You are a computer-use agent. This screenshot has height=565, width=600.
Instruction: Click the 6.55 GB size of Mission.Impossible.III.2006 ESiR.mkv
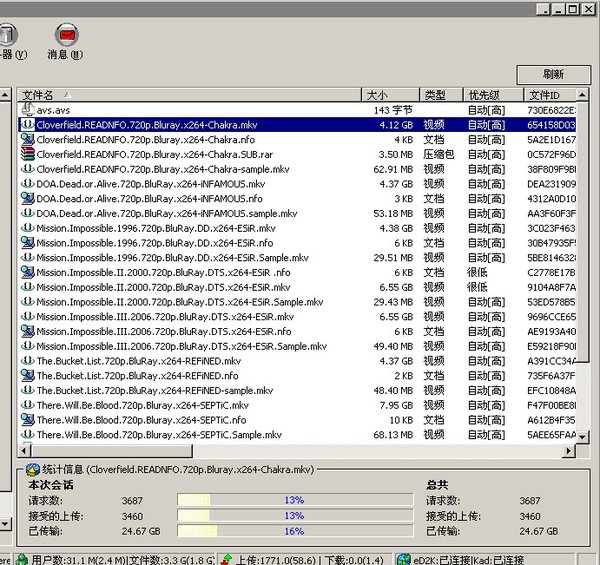[x=396, y=317]
